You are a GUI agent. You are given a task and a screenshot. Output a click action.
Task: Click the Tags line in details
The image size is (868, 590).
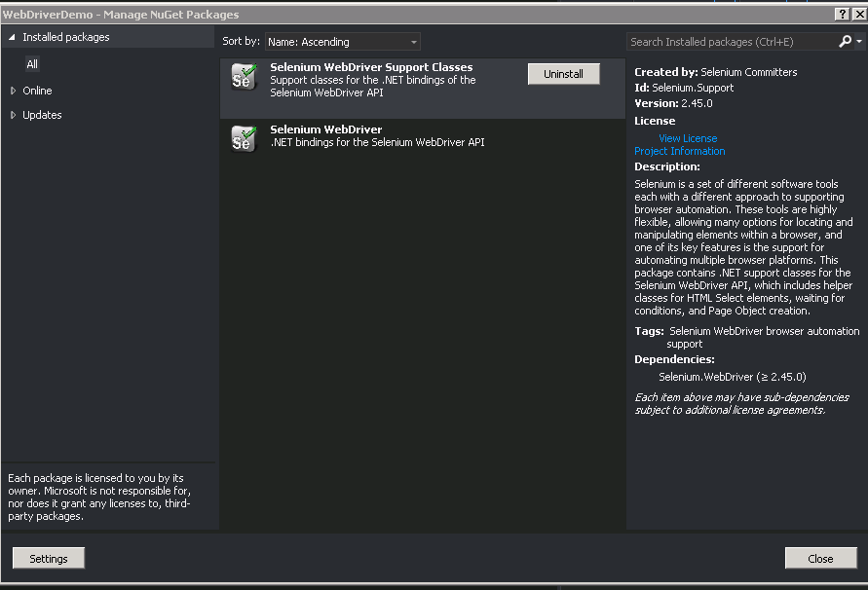[747, 337]
